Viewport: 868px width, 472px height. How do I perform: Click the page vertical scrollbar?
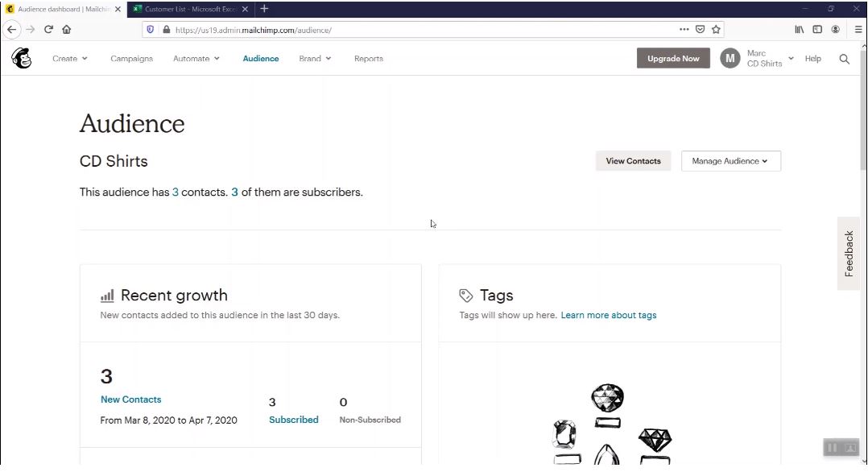(x=863, y=111)
